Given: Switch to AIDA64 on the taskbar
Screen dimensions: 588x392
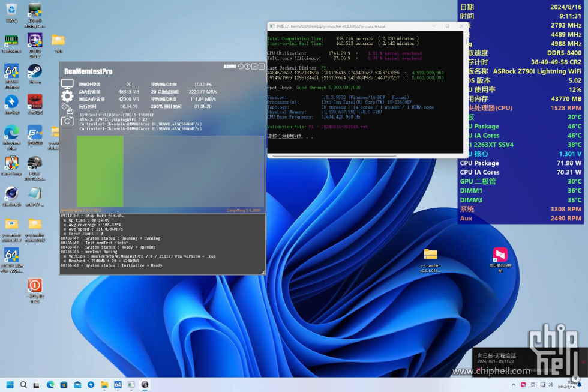Looking at the screenshot, I should coord(118,385).
